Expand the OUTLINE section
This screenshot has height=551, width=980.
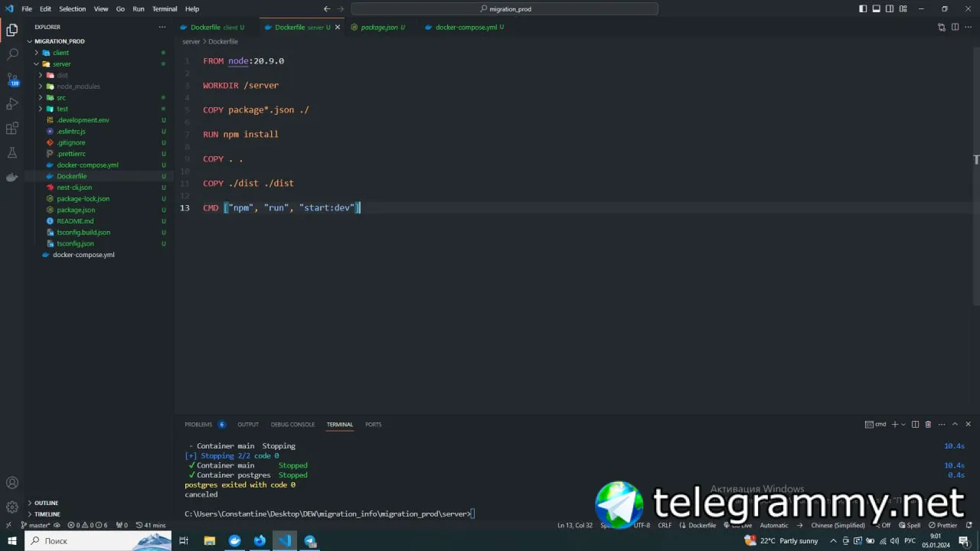46,503
